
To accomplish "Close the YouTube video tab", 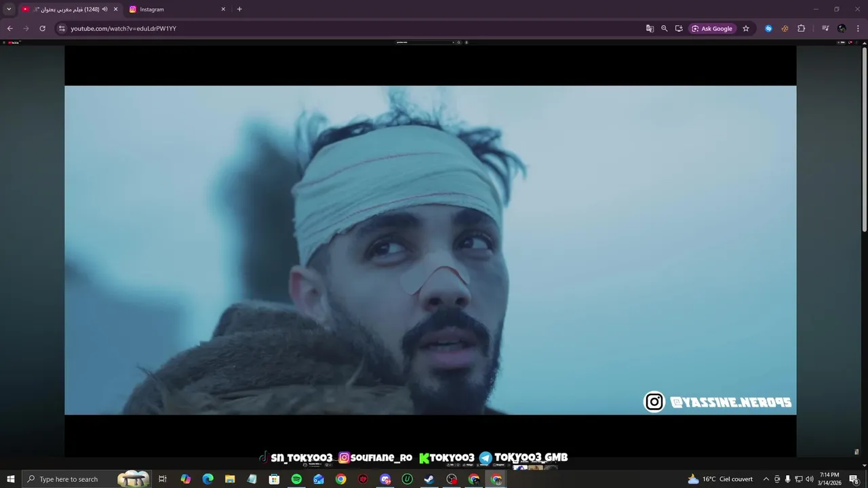I will tap(115, 9).
